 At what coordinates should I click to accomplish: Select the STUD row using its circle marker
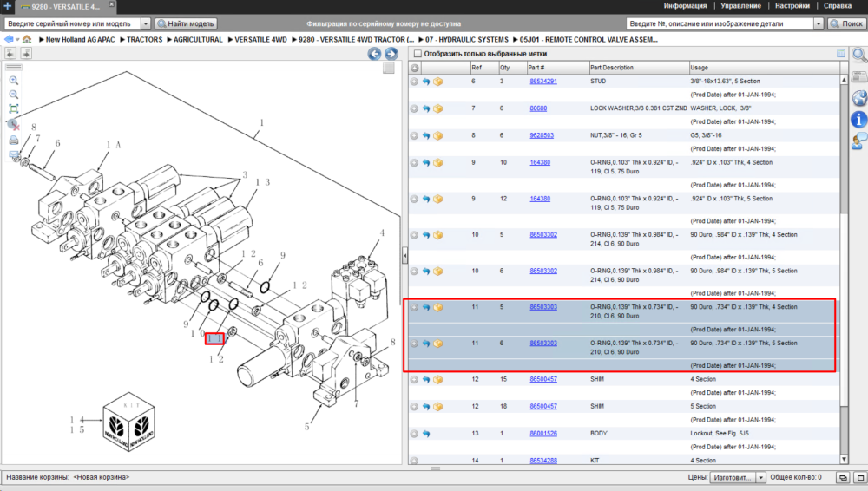414,82
